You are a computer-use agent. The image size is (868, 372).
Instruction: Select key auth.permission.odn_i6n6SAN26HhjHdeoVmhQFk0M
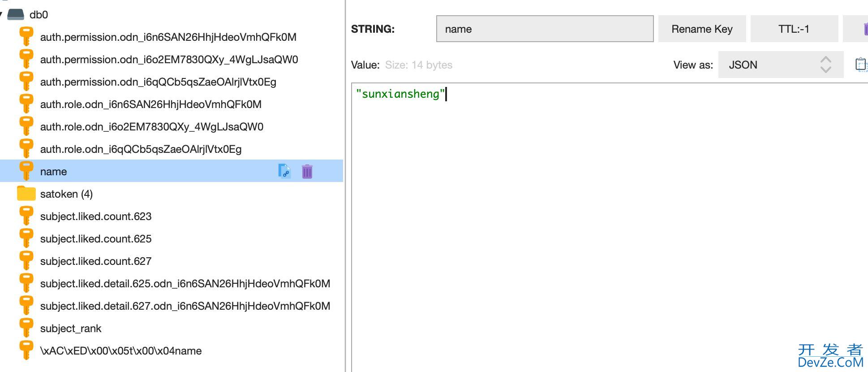tap(168, 37)
